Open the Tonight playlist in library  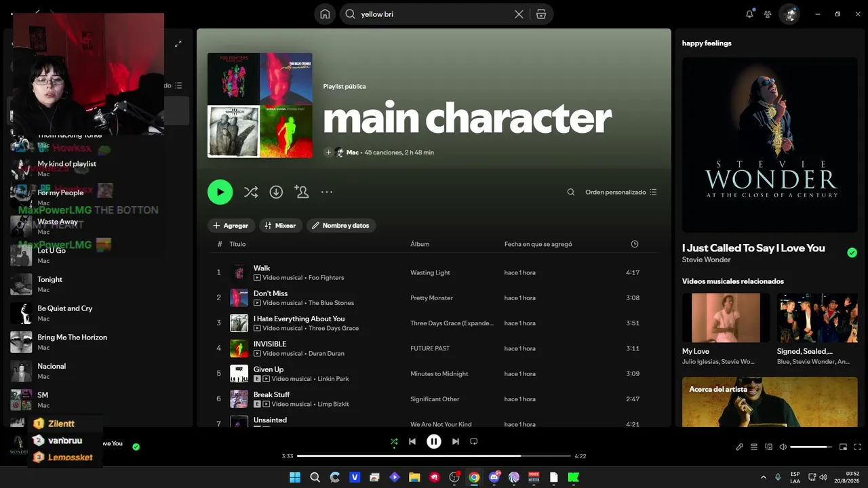tap(99, 285)
